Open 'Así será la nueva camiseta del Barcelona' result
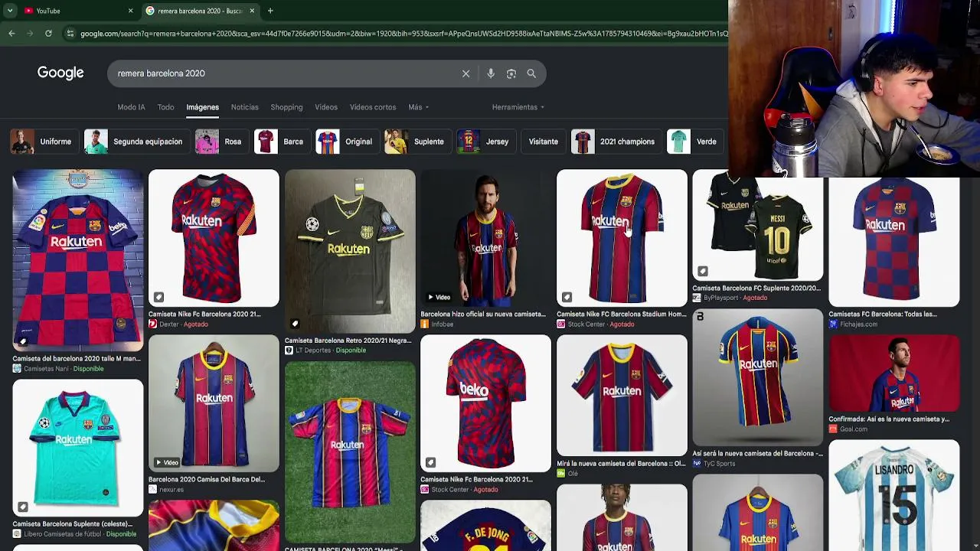 point(758,453)
